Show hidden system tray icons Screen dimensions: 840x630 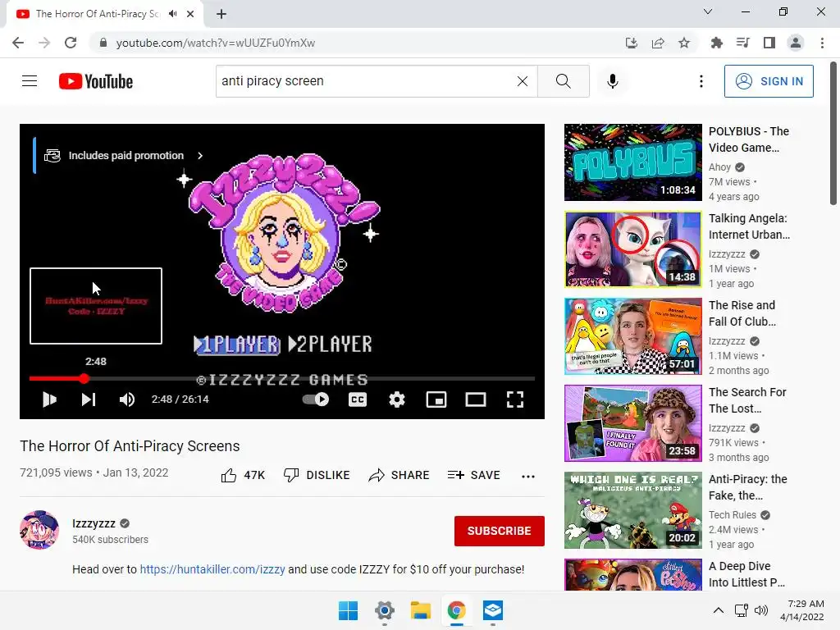(x=719, y=610)
